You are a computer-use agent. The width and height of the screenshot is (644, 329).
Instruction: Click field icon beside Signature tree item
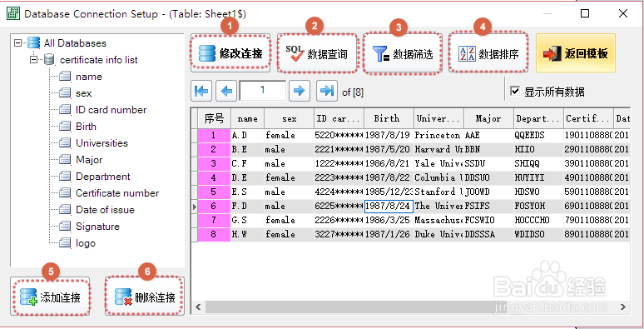click(x=65, y=226)
